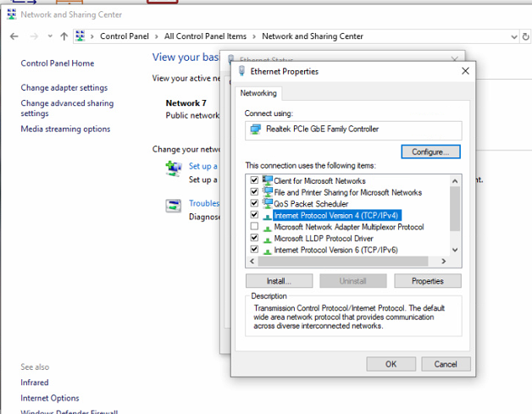Screen dimensions: 532x414
Task: Click the Set up a new connection icon
Action: coord(174,168)
